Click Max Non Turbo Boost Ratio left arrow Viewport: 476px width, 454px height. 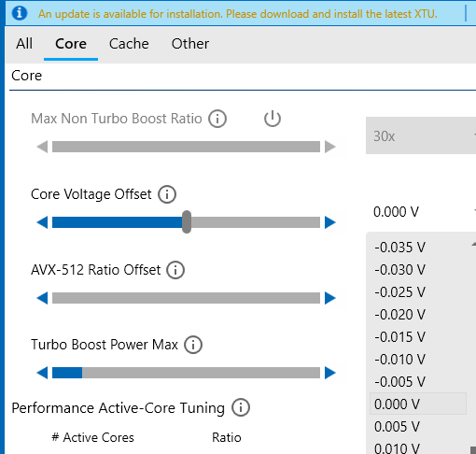click(x=42, y=147)
